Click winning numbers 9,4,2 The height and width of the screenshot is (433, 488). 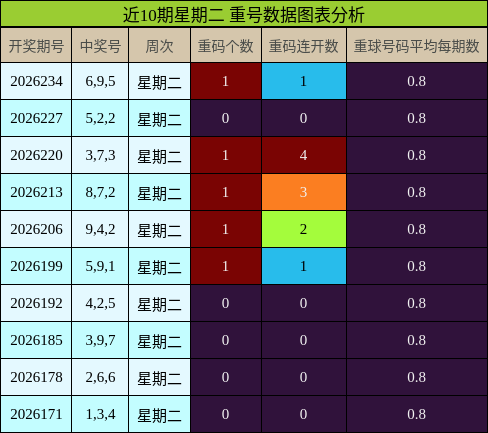[100, 229]
